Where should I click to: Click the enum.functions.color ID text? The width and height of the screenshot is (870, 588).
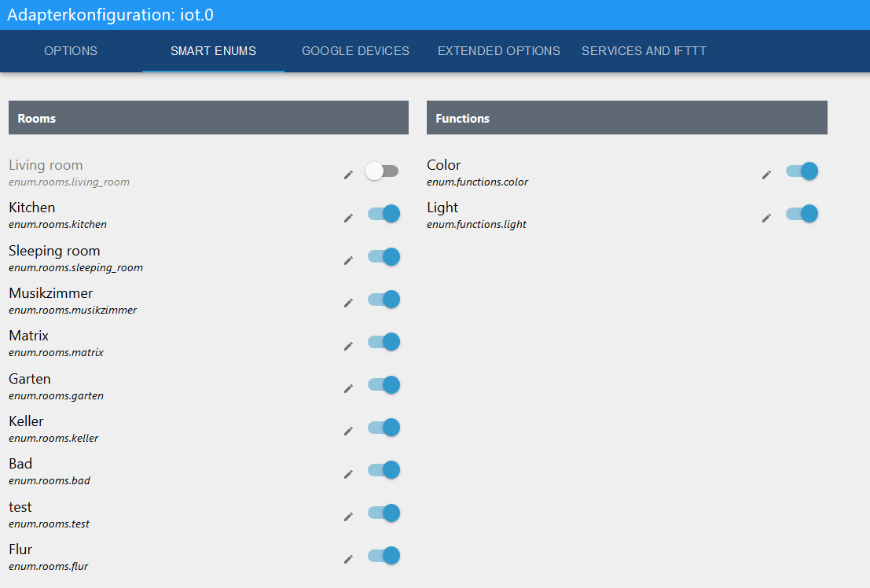(x=477, y=182)
